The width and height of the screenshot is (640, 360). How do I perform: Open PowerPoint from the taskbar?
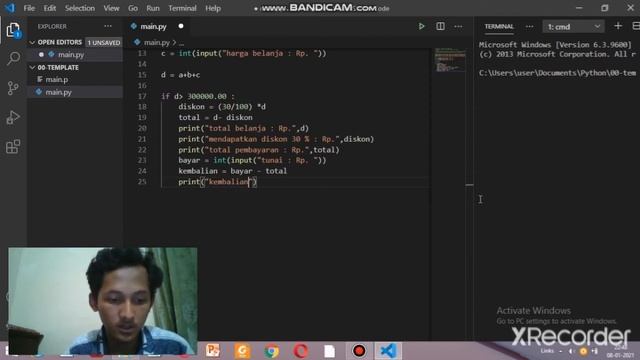click(213, 351)
